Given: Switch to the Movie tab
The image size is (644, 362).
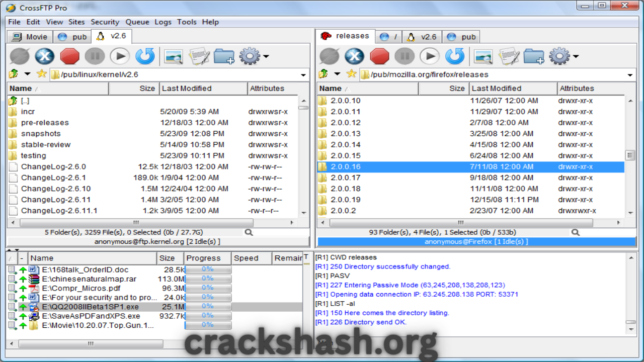Looking at the screenshot, I should point(30,37).
